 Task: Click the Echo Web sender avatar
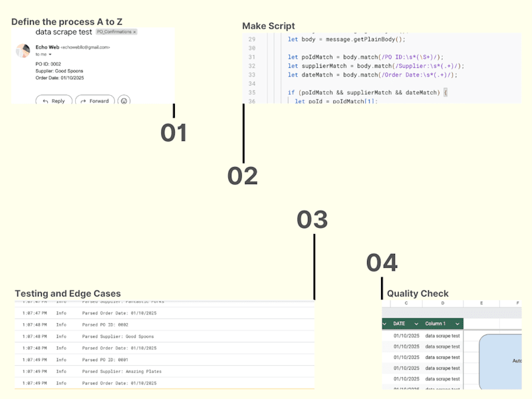(23, 51)
